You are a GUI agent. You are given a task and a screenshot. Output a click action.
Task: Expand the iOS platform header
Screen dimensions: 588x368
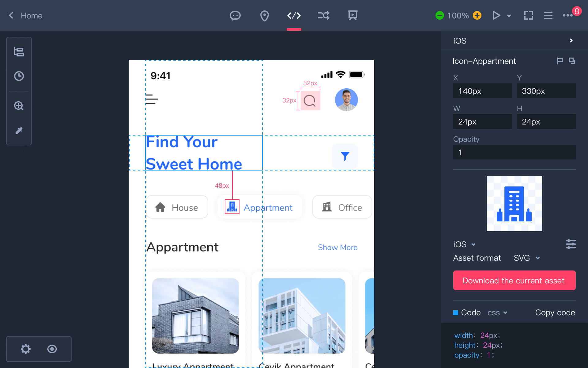point(514,40)
